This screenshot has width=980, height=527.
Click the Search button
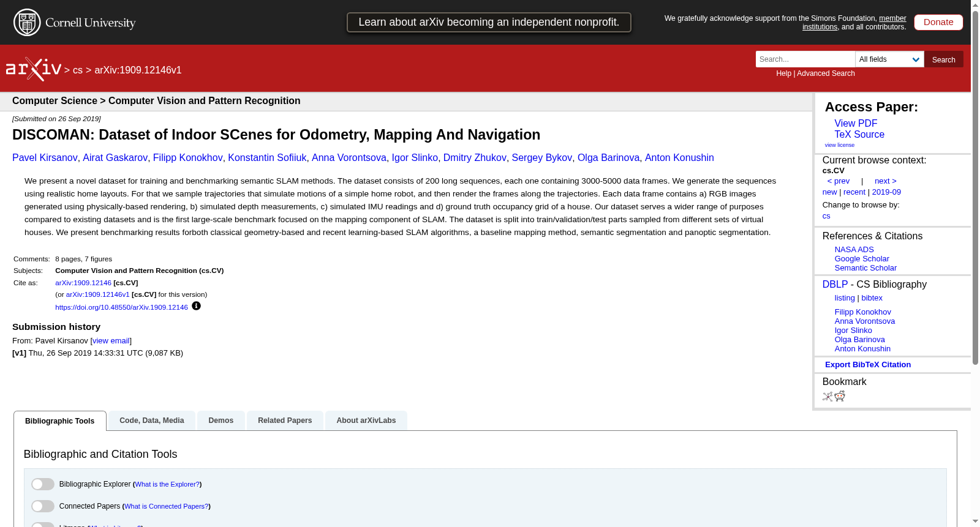coord(944,59)
